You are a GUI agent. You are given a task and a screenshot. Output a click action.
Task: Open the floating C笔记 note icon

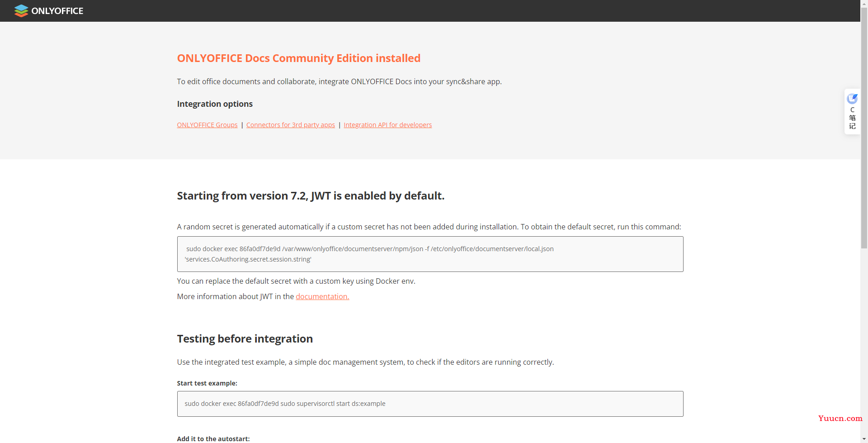[x=852, y=99]
